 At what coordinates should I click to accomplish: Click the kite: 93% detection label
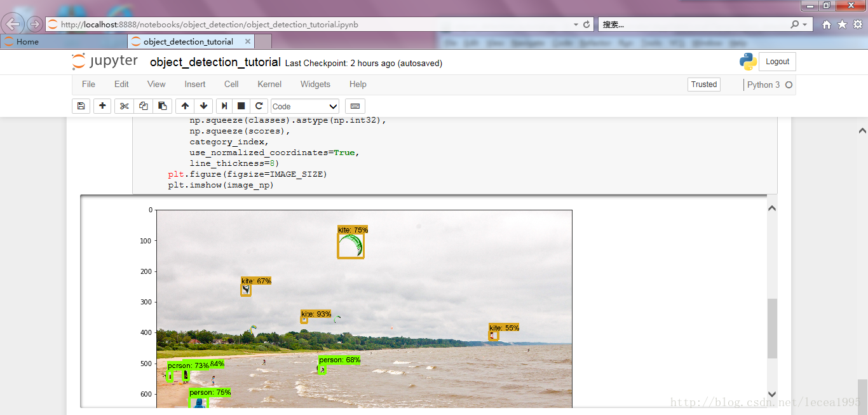coord(316,314)
